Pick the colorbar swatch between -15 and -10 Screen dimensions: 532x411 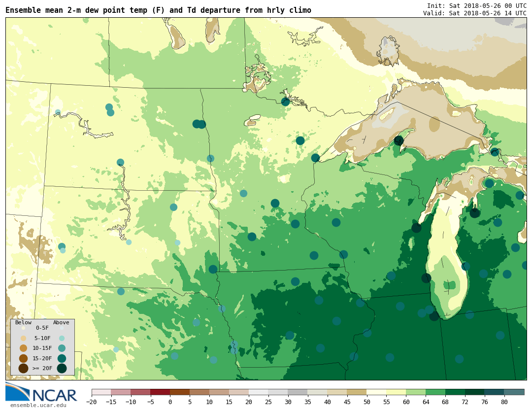pyautogui.click(x=121, y=392)
